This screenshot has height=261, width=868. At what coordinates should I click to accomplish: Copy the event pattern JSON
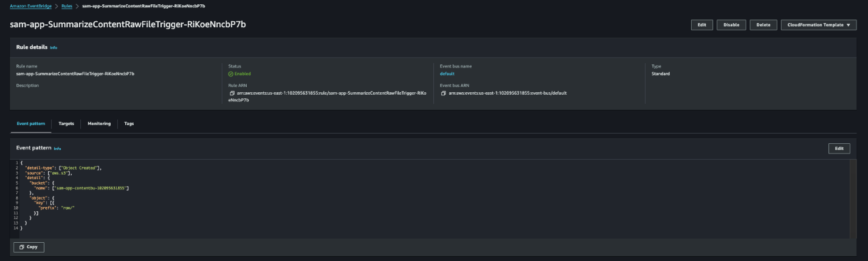[29, 247]
